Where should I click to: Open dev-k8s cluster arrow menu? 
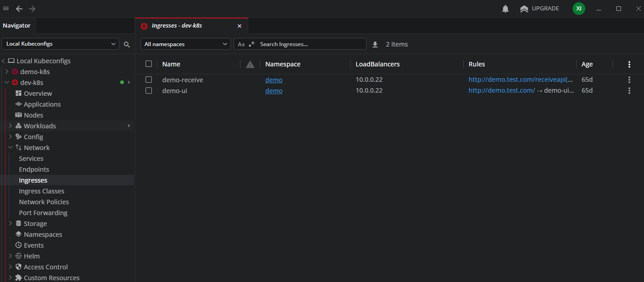(129, 83)
